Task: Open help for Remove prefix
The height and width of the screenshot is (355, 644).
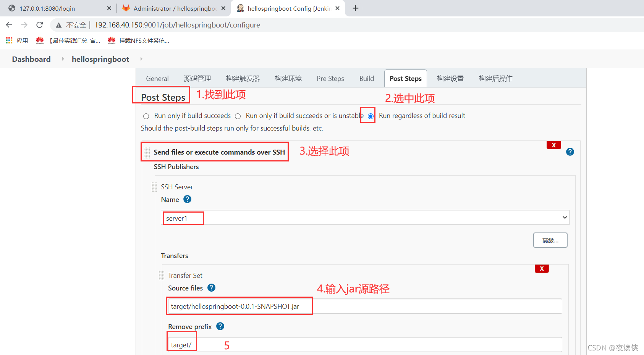Action: pyautogui.click(x=220, y=326)
